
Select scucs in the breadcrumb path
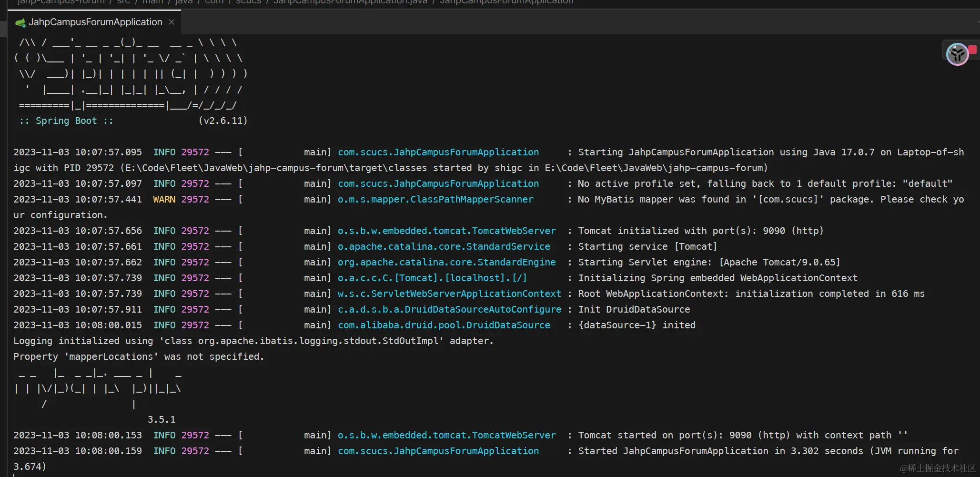(x=248, y=2)
